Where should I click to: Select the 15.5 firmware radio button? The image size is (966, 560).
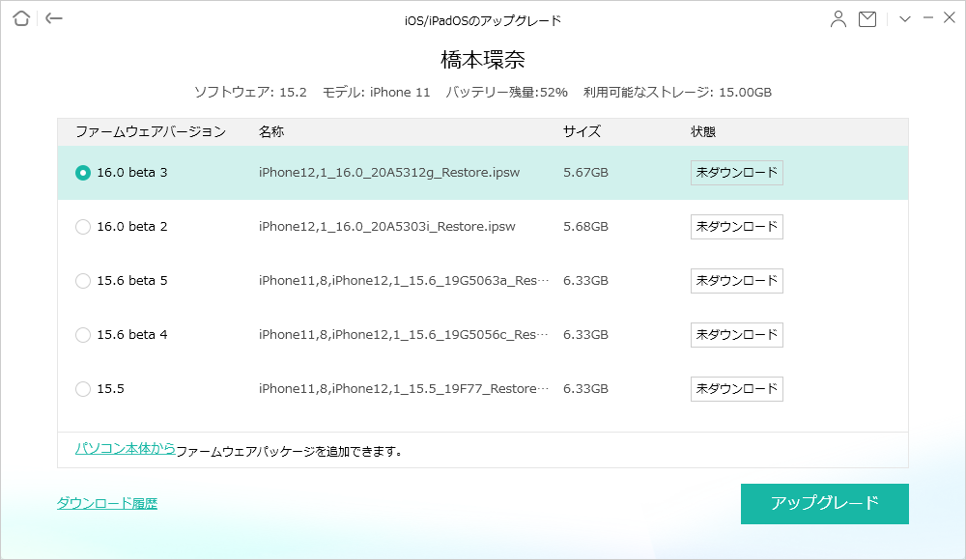click(x=82, y=389)
